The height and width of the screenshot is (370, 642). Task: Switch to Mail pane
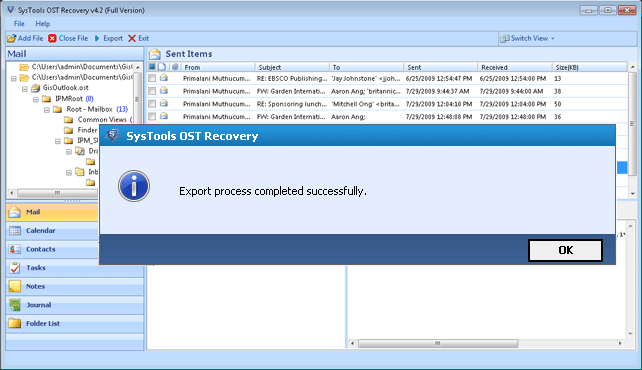tap(52, 212)
